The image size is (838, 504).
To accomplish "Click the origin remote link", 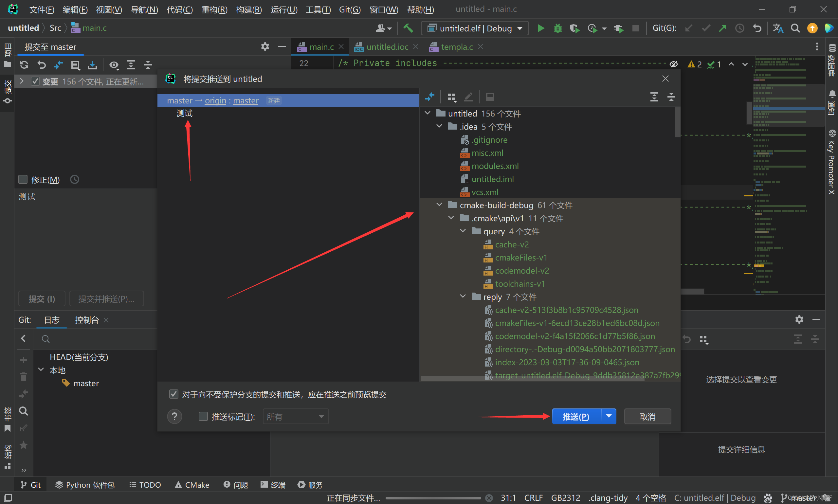I will pyautogui.click(x=215, y=100).
